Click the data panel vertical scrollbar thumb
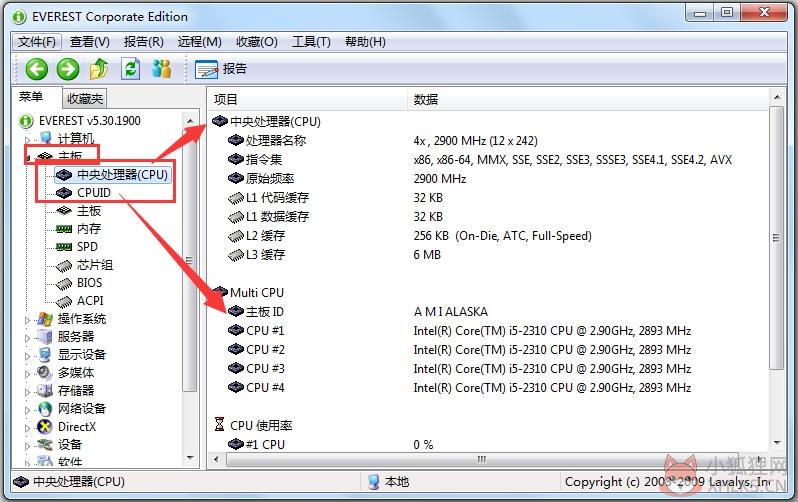798x502 pixels. click(x=776, y=237)
